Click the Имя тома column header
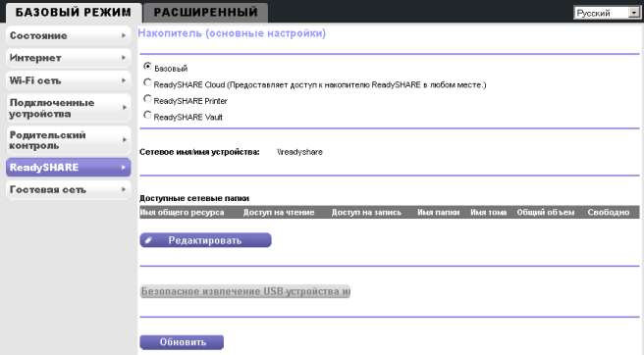This screenshot has width=644, height=355. (x=488, y=212)
